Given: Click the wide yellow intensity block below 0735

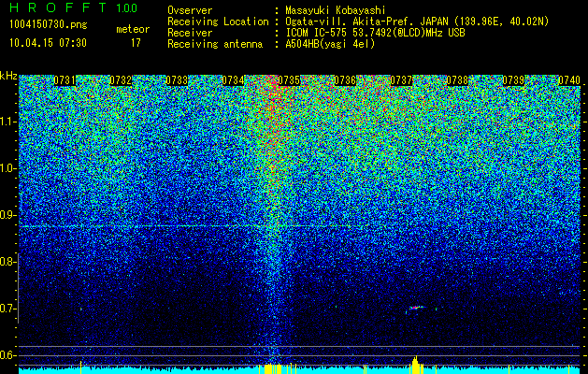Looking at the screenshot, I should (x=273, y=368).
